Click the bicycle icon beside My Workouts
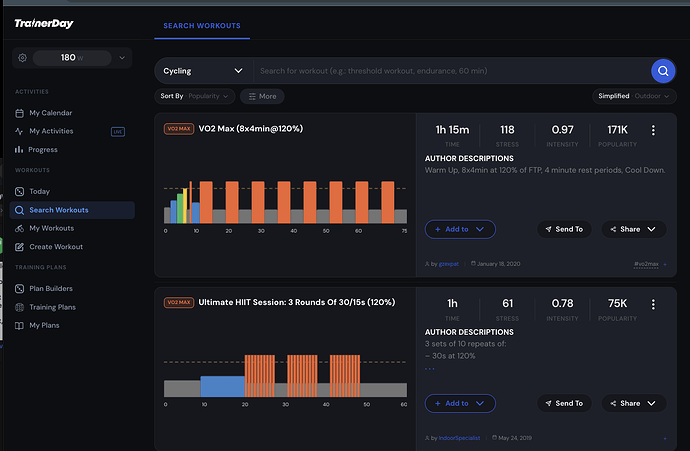Image resolution: width=690 pixels, height=451 pixels. pos(19,228)
